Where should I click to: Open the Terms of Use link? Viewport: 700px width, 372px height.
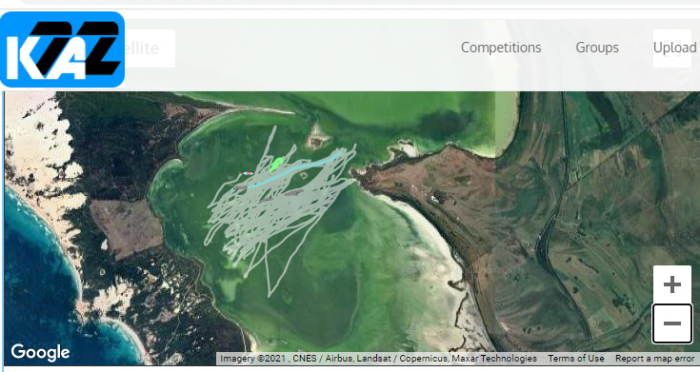point(576,358)
